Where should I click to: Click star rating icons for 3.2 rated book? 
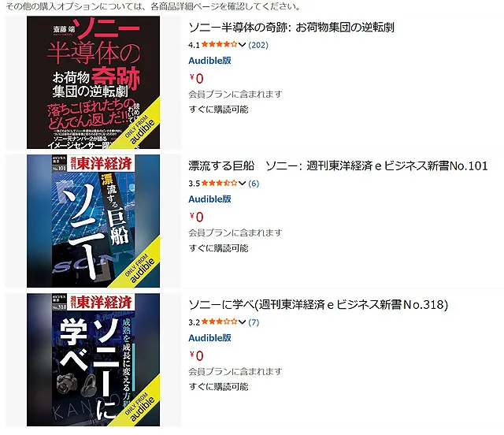point(220,322)
